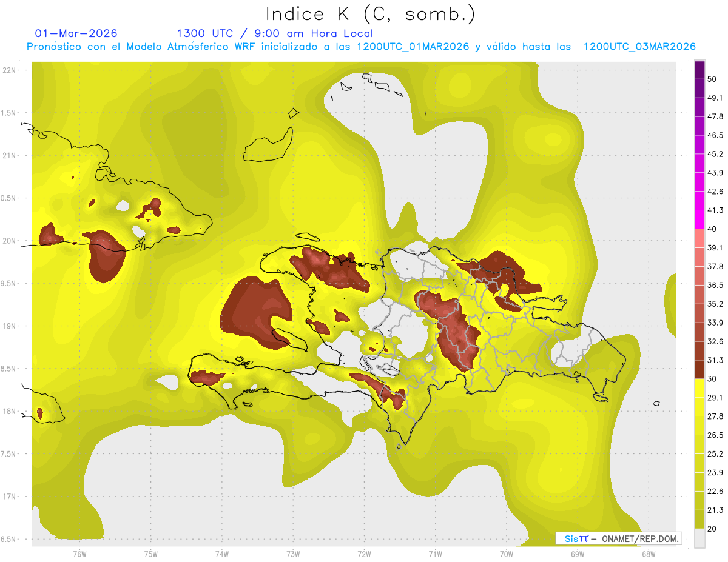Screen dimensions: 728x562
Task: Click the colorbar value 26.5
Action: [715, 435]
